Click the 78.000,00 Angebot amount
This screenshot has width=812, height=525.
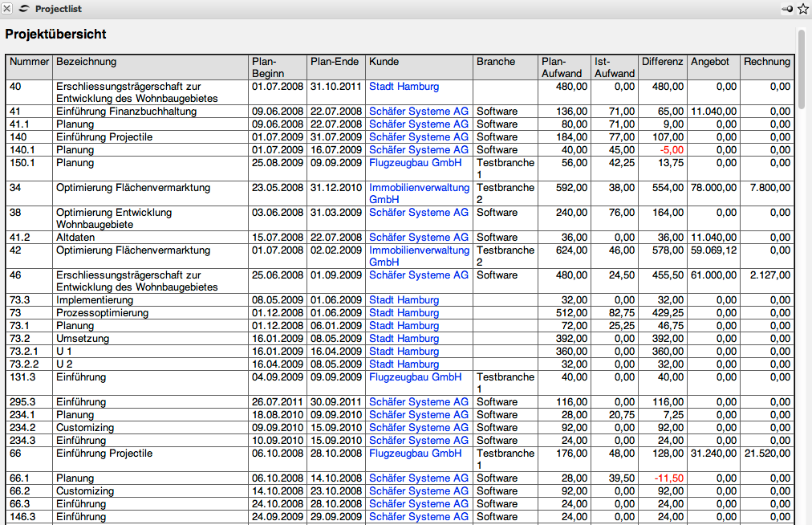pos(713,188)
